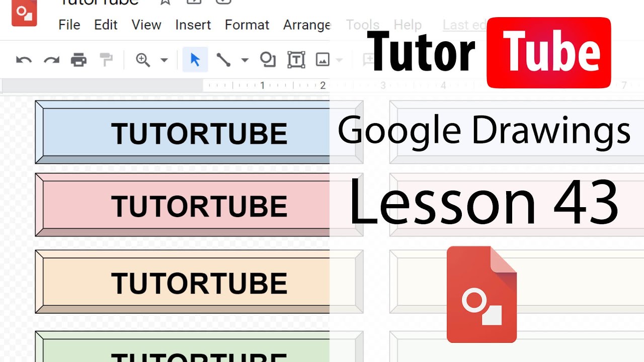Viewport: 644px width, 362px height.
Task: Open the Edit menu
Action: 106,25
